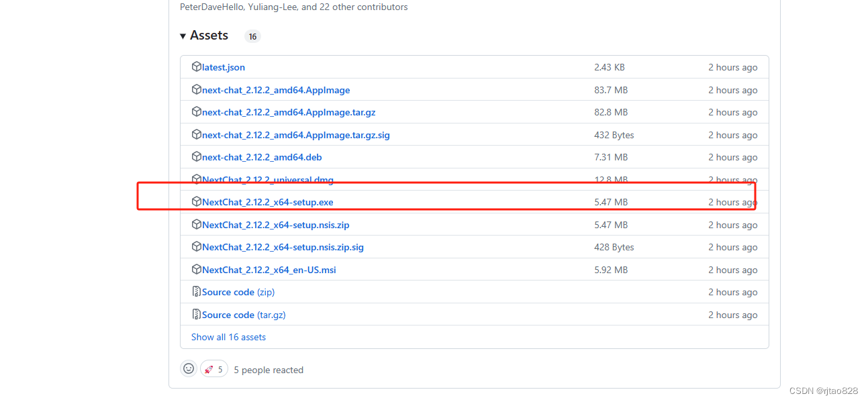The width and height of the screenshot is (868, 402).
Task: Click zip file icon beside Source code (zip)
Action: tap(197, 292)
